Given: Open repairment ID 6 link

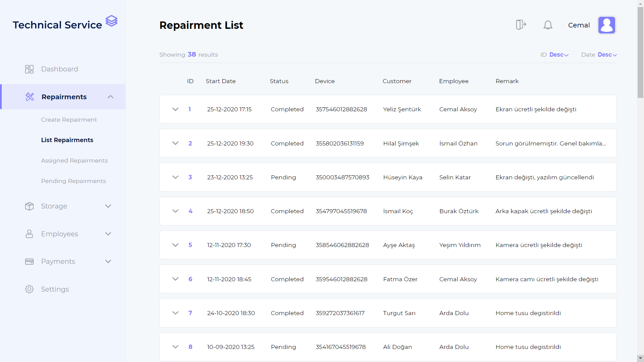Looking at the screenshot, I should 190,279.
